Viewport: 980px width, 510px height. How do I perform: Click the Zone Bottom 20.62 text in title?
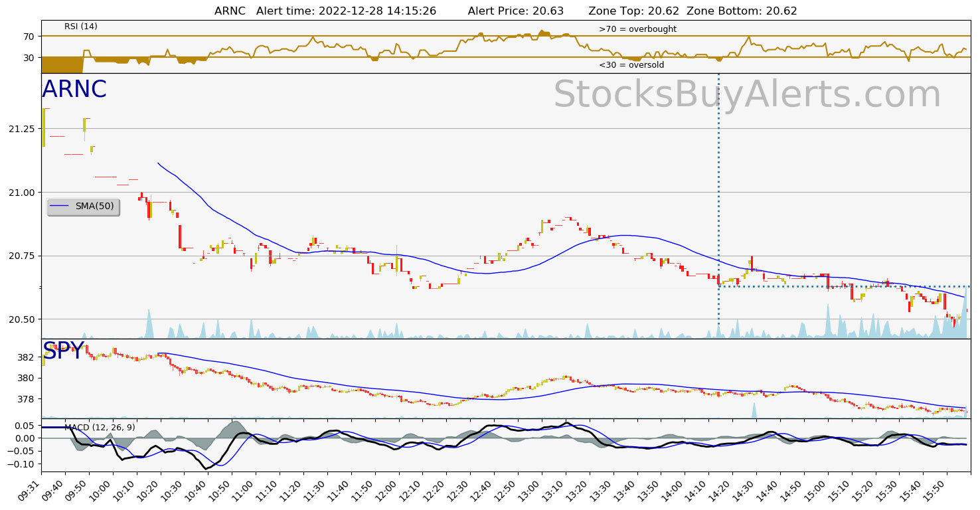pos(742,11)
